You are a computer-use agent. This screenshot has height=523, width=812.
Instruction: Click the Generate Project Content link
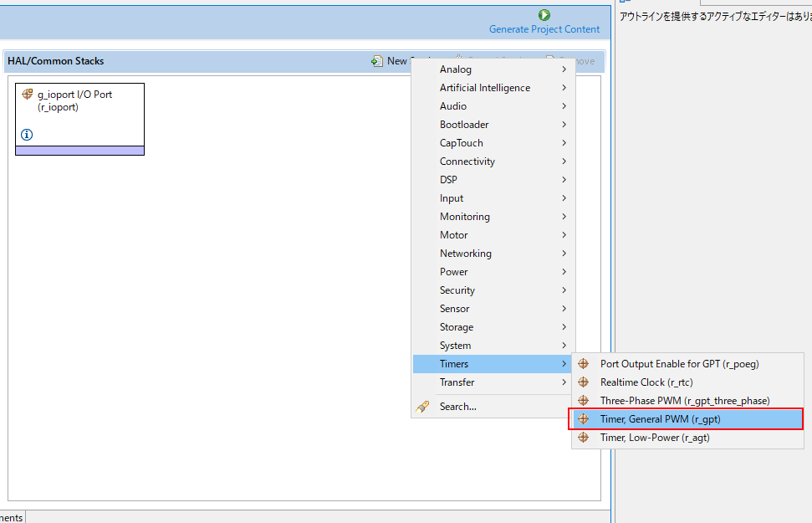point(544,29)
